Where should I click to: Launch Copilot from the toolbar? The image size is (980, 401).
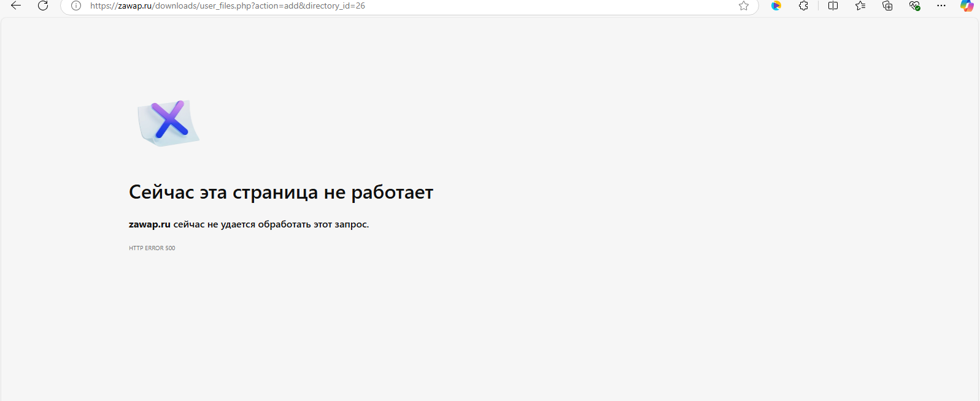967,6
